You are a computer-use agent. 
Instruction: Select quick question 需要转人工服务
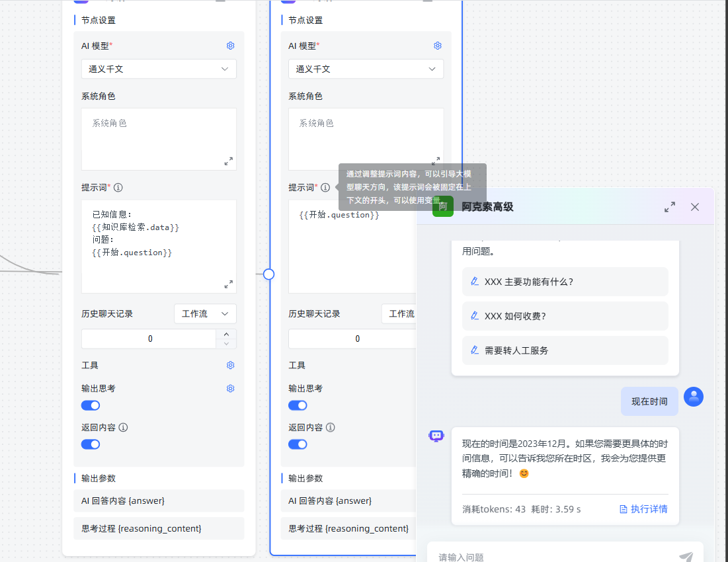point(565,350)
